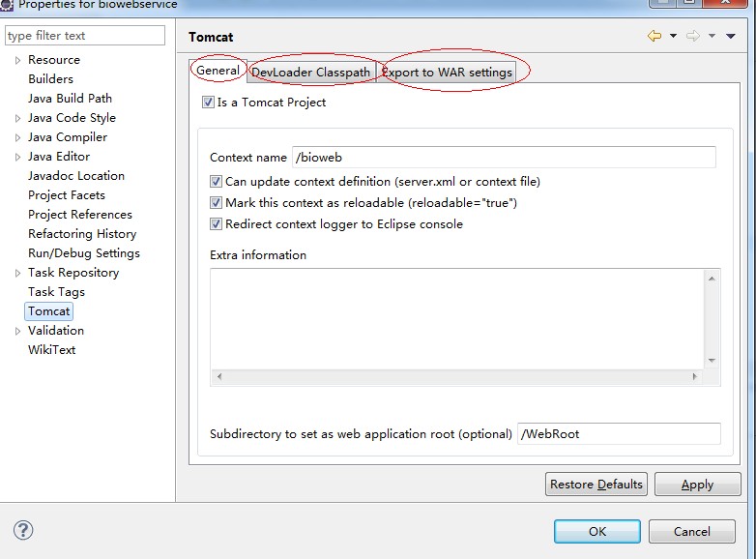Open the back history dropdown arrow
The image size is (756, 559).
coord(673,36)
